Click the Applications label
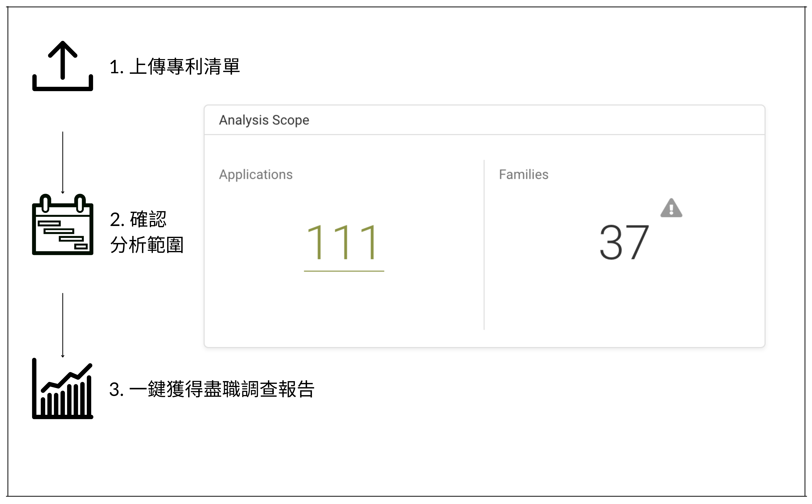The width and height of the screenshot is (812, 504). click(x=256, y=175)
